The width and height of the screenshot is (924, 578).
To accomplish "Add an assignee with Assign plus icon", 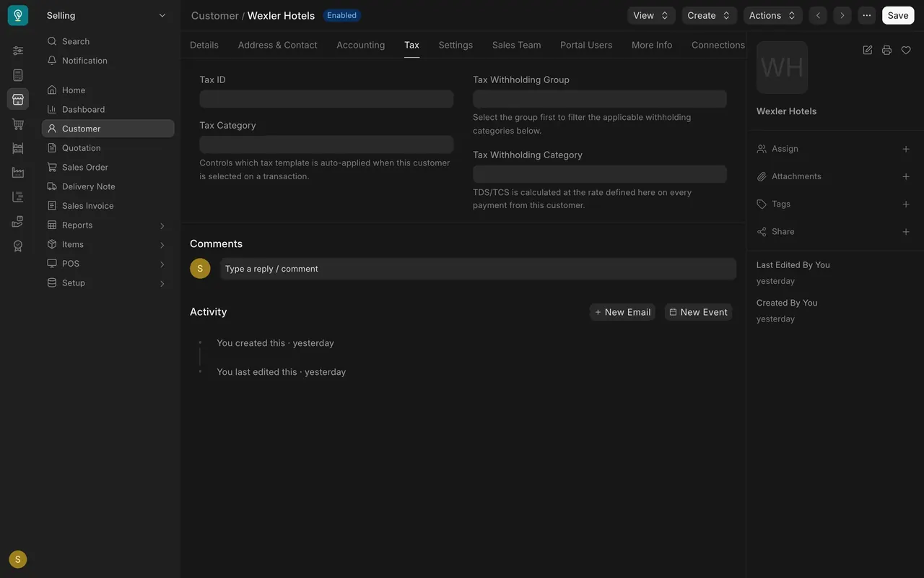I will 906,149.
